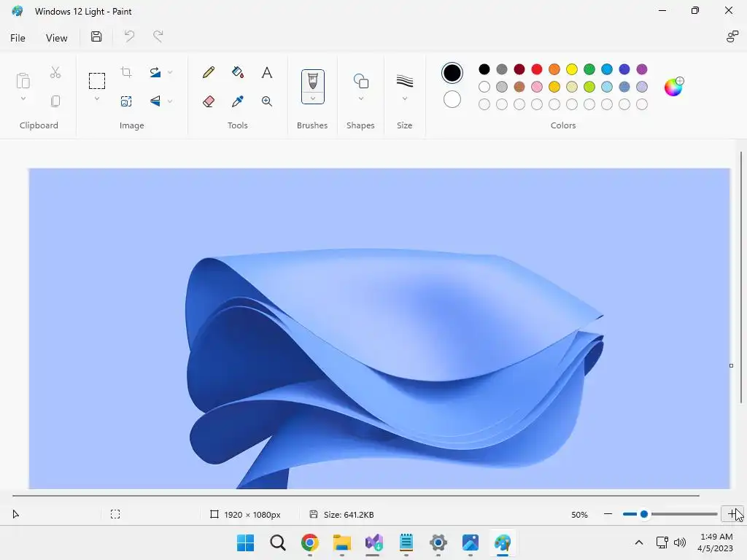Image resolution: width=747 pixels, height=560 pixels.
Task: Open File Explorer from taskbar
Action: (342, 542)
